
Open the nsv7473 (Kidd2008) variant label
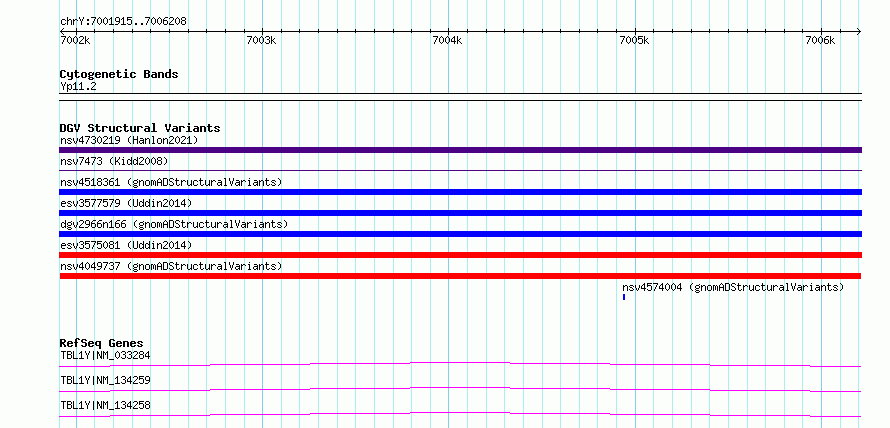tap(114, 161)
